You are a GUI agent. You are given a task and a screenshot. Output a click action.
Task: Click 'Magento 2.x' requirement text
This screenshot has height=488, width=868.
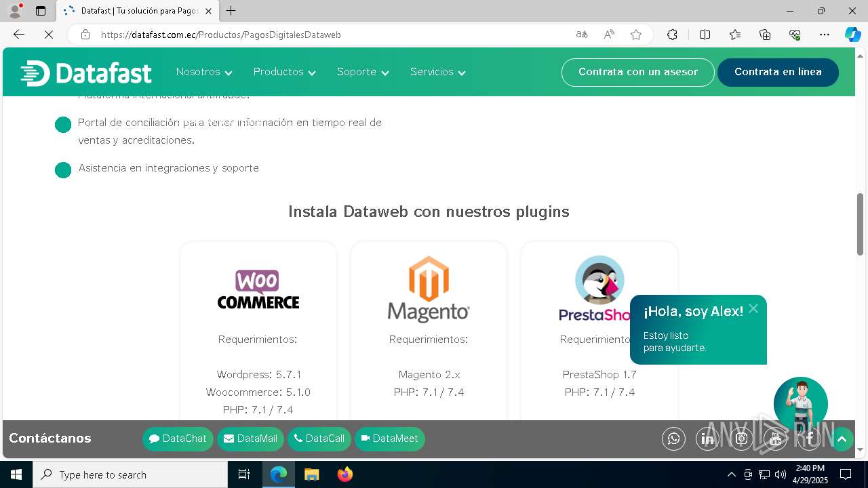[x=429, y=375]
